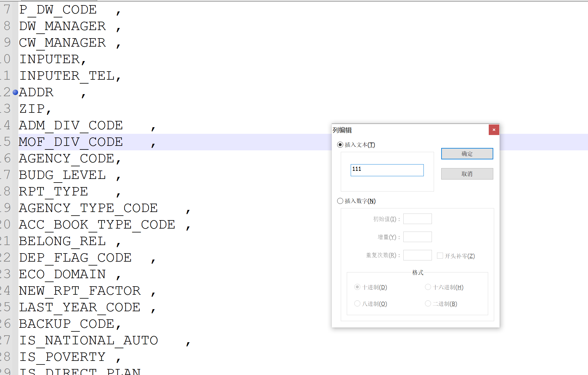Click the 增量(Y) increment field
Screen dimensions: 588x375
417,237
